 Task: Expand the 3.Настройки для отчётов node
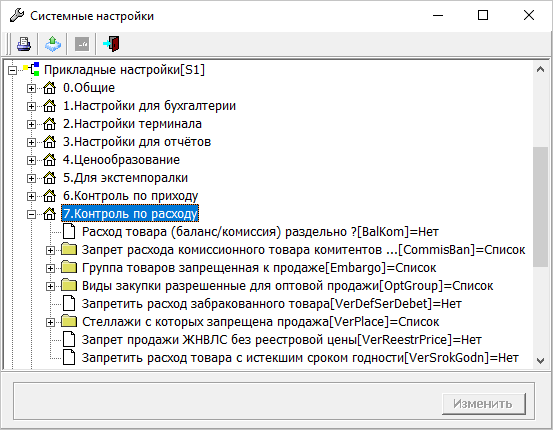(x=31, y=142)
